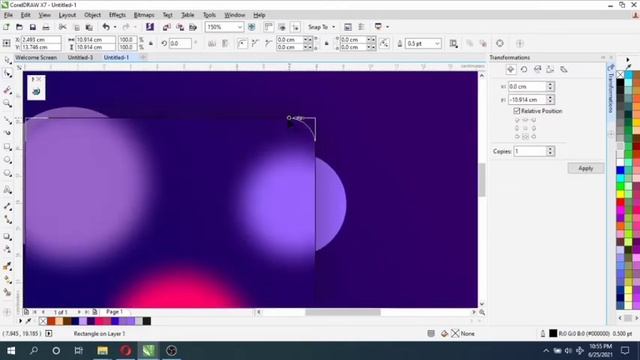Image resolution: width=640 pixels, height=360 pixels.
Task: Toggle the edit corners together lock
Action: pos(327,43)
